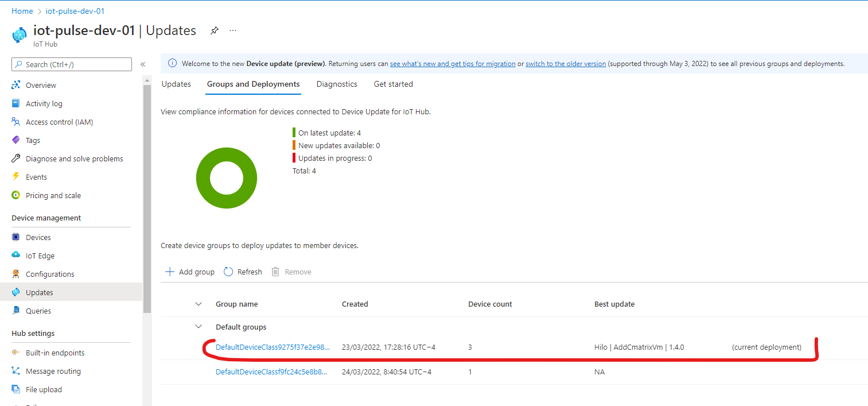Open the IoT Edge page
This screenshot has width=868, height=406.
[x=39, y=255]
